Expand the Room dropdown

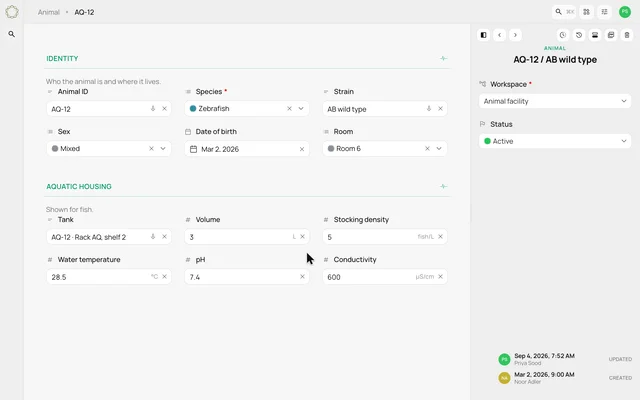click(x=439, y=149)
